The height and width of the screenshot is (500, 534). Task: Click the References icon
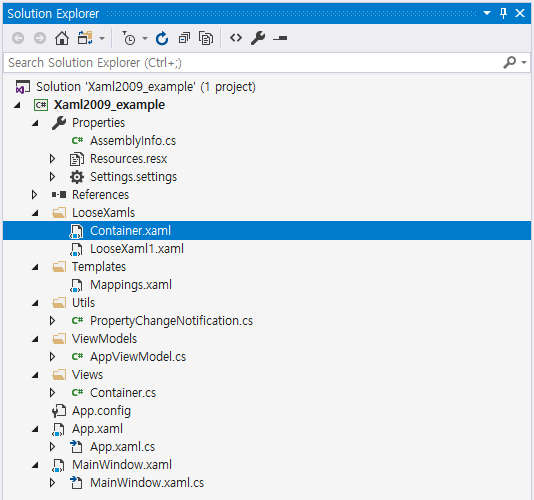59,195
